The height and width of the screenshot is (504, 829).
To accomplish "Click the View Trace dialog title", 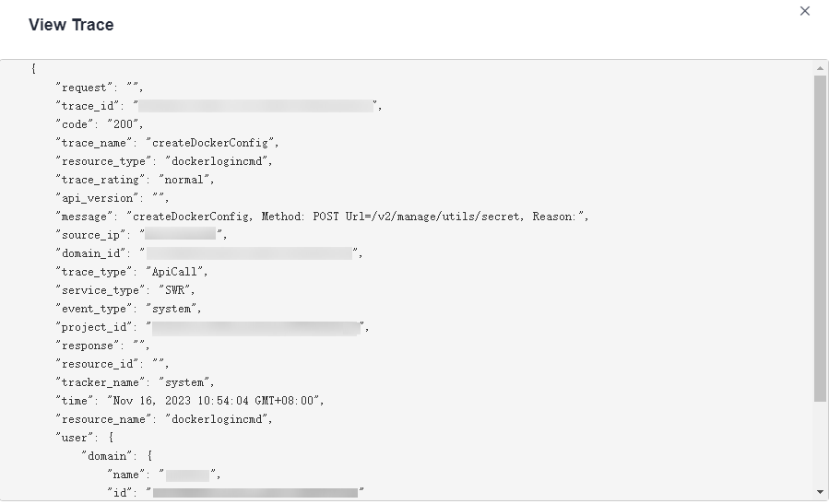I will pos(71,25).
